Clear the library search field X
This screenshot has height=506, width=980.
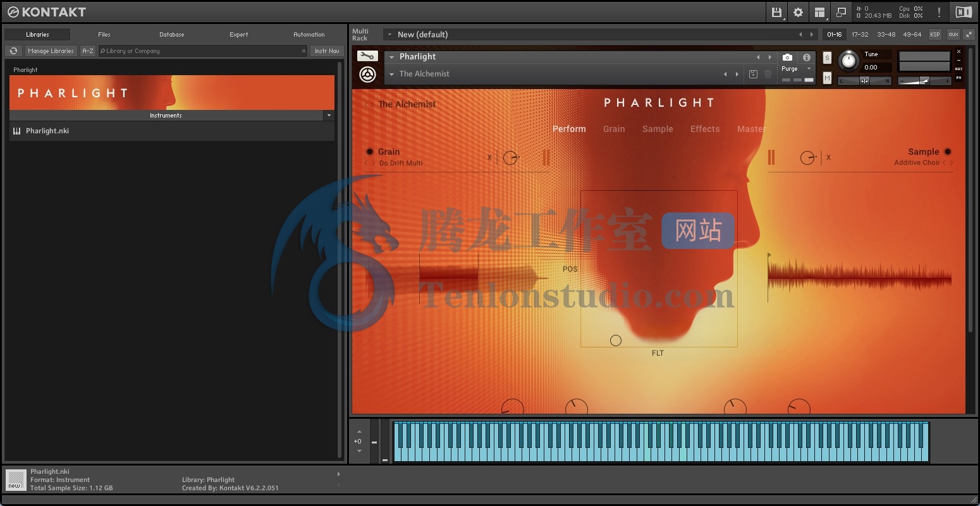303,51
